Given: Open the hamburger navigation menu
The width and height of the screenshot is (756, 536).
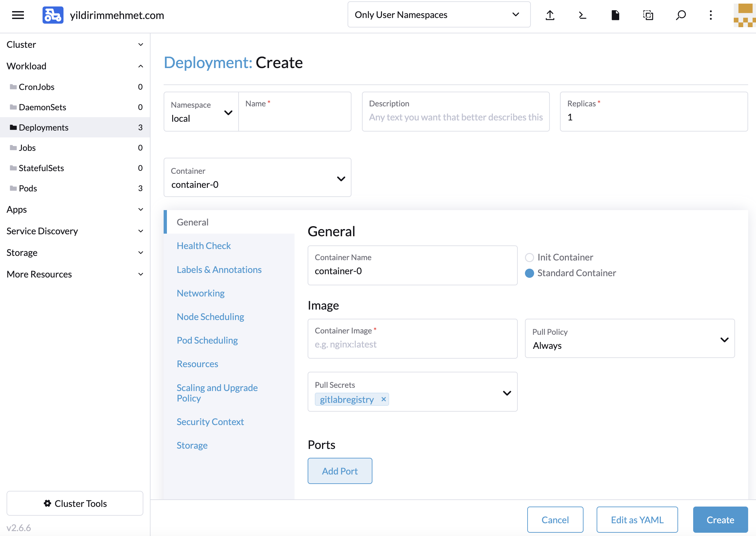Looking at the screenshot, I should (18, 15).
